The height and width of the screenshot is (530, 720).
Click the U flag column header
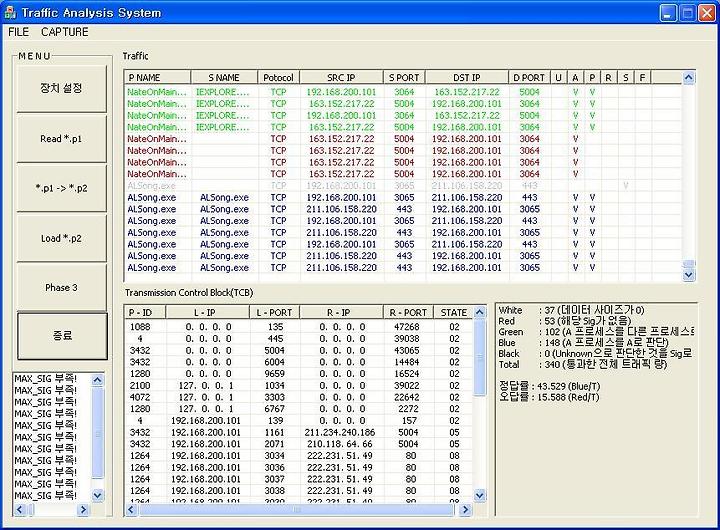pos(558,78)
